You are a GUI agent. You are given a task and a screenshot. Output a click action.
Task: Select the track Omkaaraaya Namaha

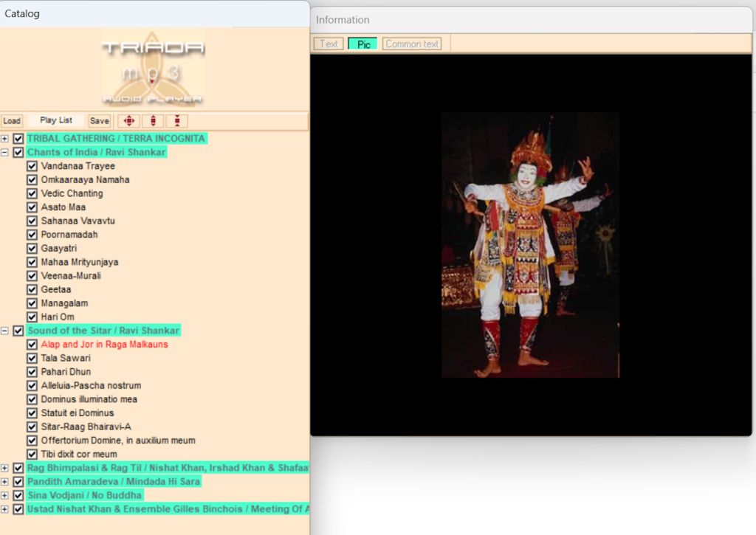tap(86, 180)
